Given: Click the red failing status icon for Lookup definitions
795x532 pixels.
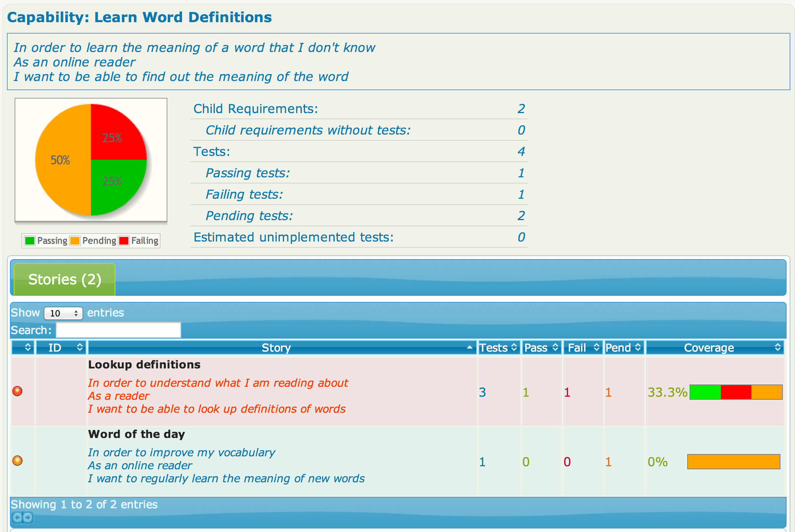Looking at the screenshot, I should pyautogui.click(x=17, y=391).
